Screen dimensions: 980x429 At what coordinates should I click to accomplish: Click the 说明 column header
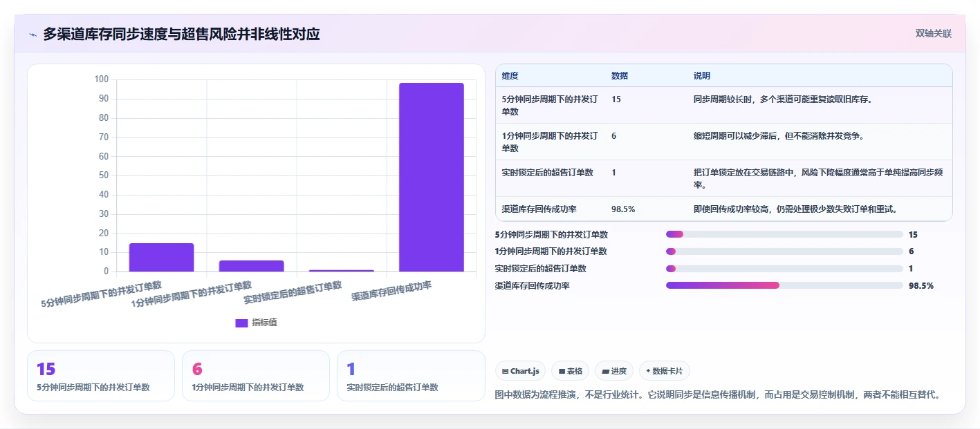coord(702,76)
